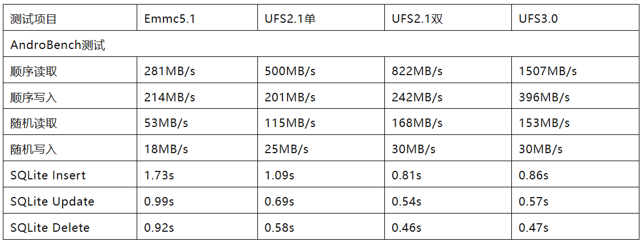Select the 0.46s SQLite Delete cell
This screenshot has width=644, height=246.
pyautogui.click(x=407, y=228)
